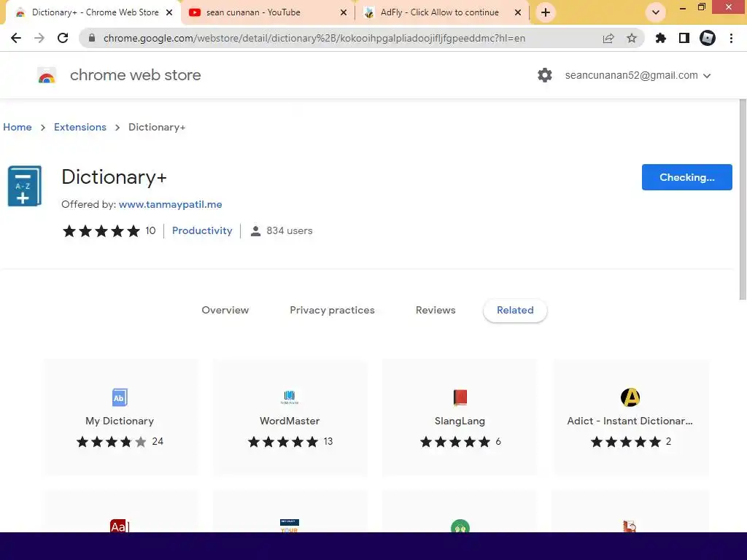Viewport: 747px width, 560px height.
Task: Click the Adict star rating
Action: (625, 442)
